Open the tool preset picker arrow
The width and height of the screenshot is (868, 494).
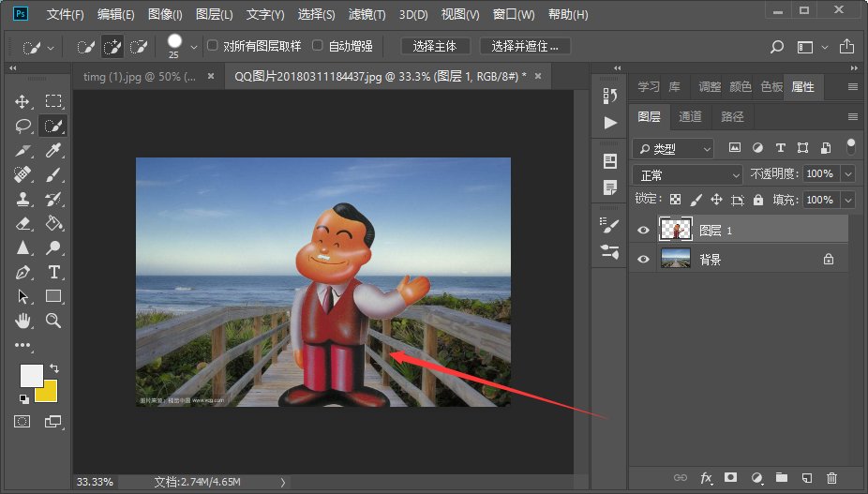(51, 48)
